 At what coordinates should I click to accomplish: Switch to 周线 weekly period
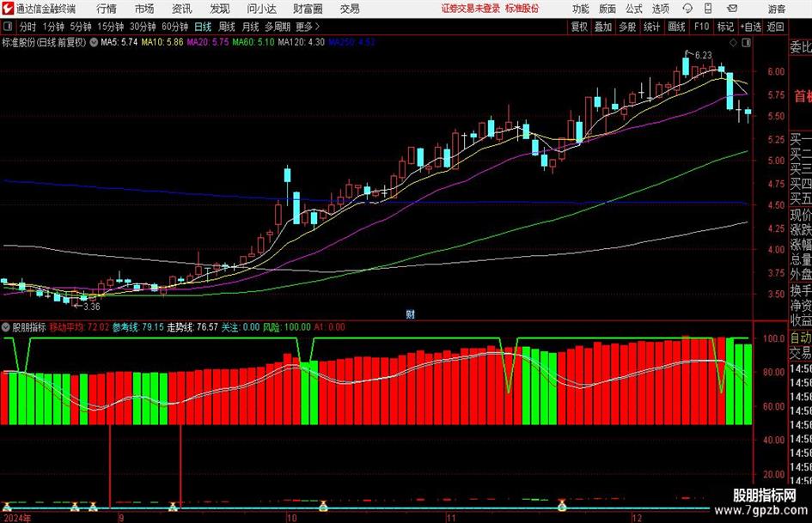click(226, 27)
